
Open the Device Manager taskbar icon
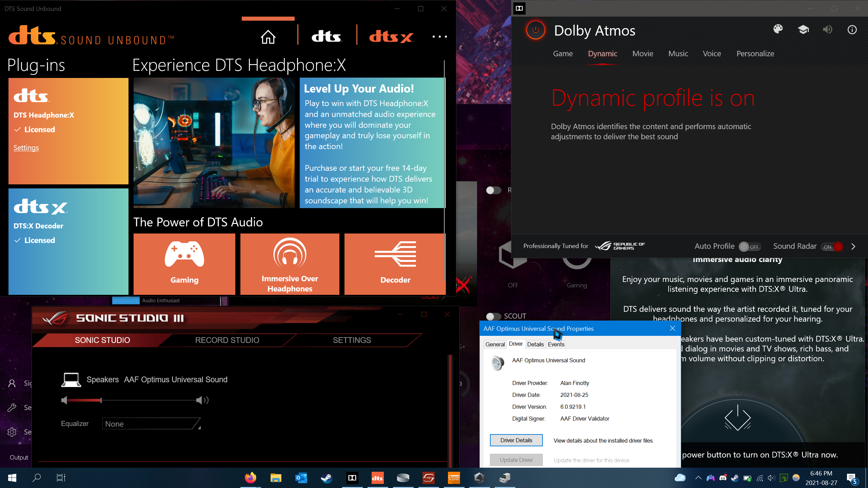pyautogui.click(x=505, y=478)
